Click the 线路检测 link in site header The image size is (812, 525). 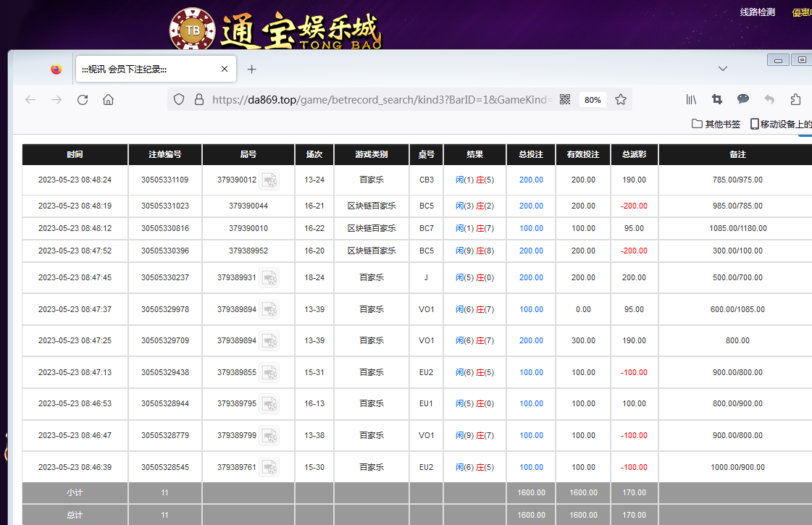click(x=757, y=12)
